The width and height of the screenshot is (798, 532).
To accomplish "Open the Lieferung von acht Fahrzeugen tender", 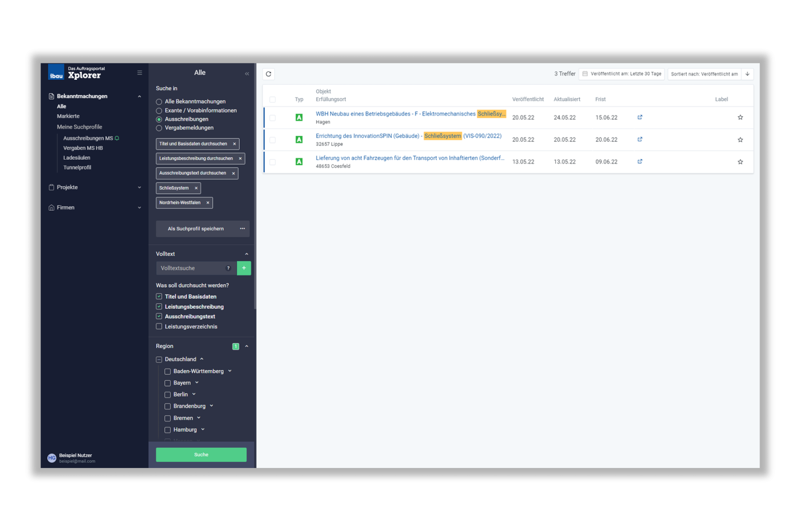I will 409,158.
